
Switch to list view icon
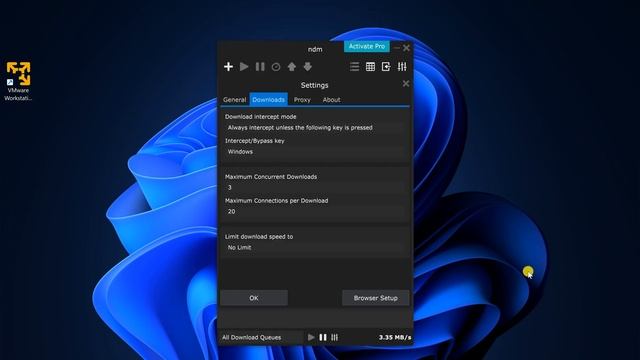coord(354,67)
